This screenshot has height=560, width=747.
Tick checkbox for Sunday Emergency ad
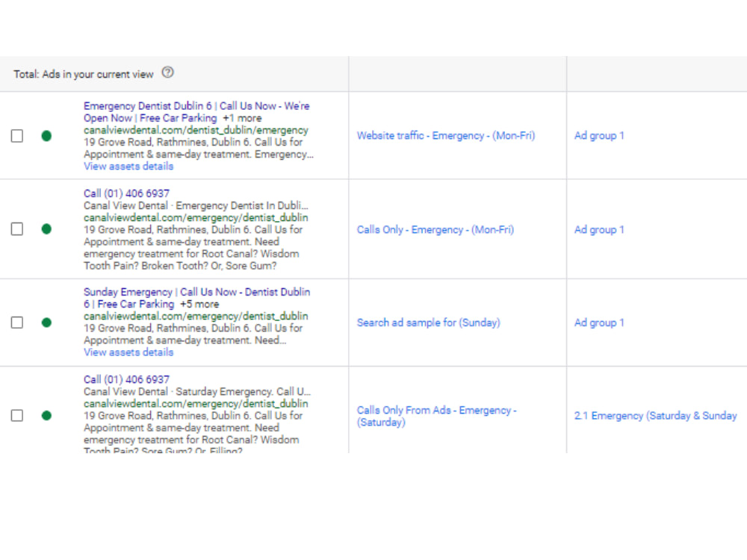[x=17, y=323]
